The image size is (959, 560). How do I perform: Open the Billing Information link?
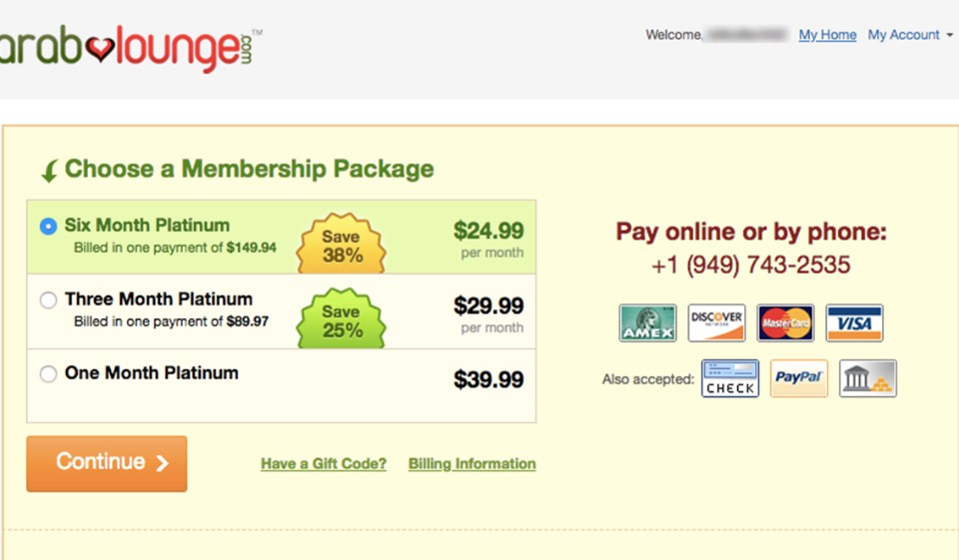pos(472,464)
